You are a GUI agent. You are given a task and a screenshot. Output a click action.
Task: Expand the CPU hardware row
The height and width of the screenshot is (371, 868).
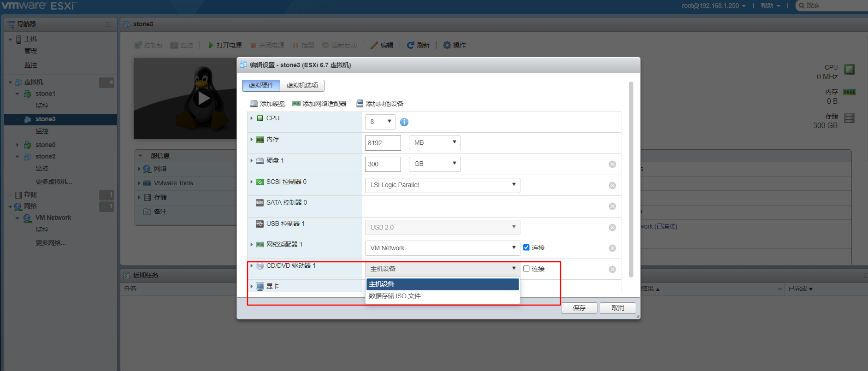pos(252,118)
